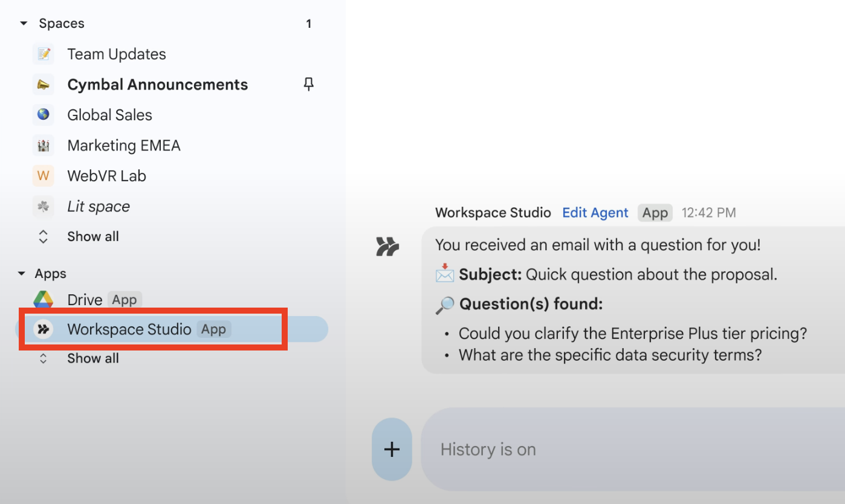Select the Workspace Studio app chat

171,329
